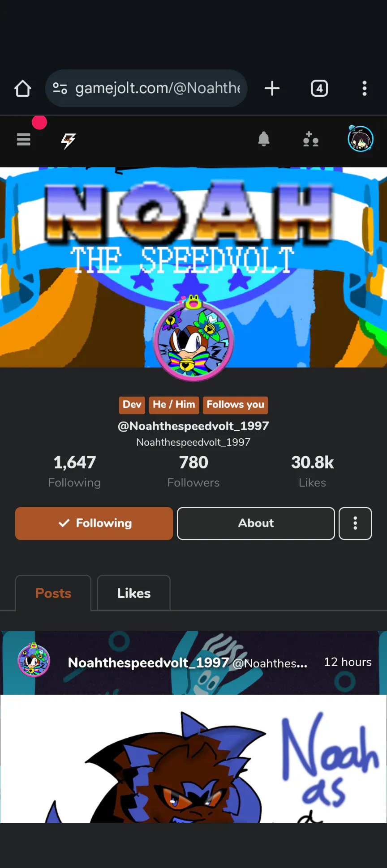
Task: Select the Posts tab
Action: pyautogui.click(x=53, y=593)
